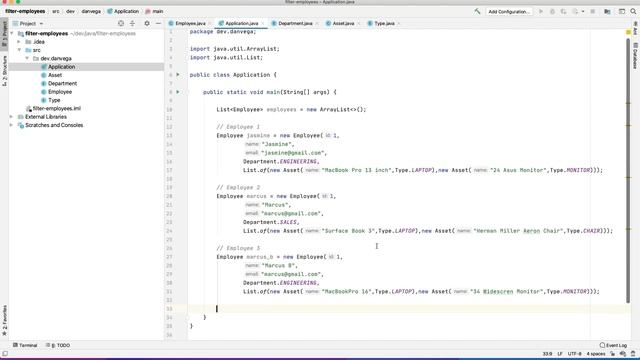
Task: Click filter-employees breadcrumb in navigation bar
Action: tap(25, 11)
